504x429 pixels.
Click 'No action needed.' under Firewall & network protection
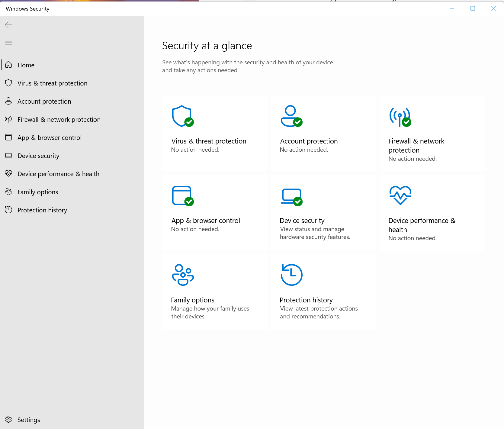tap(413, 159)
